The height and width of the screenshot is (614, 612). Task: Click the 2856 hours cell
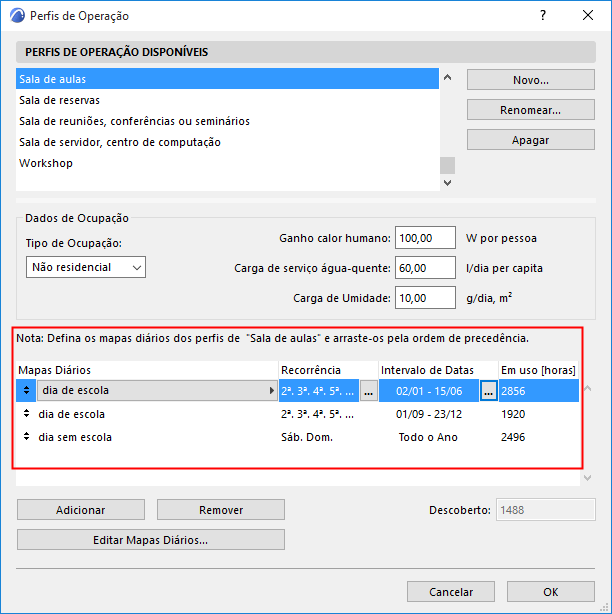(x=539, y=391)
